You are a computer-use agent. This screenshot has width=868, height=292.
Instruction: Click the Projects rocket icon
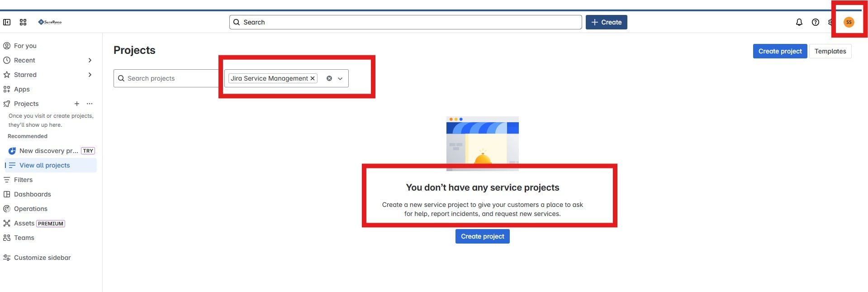point(7,104)
